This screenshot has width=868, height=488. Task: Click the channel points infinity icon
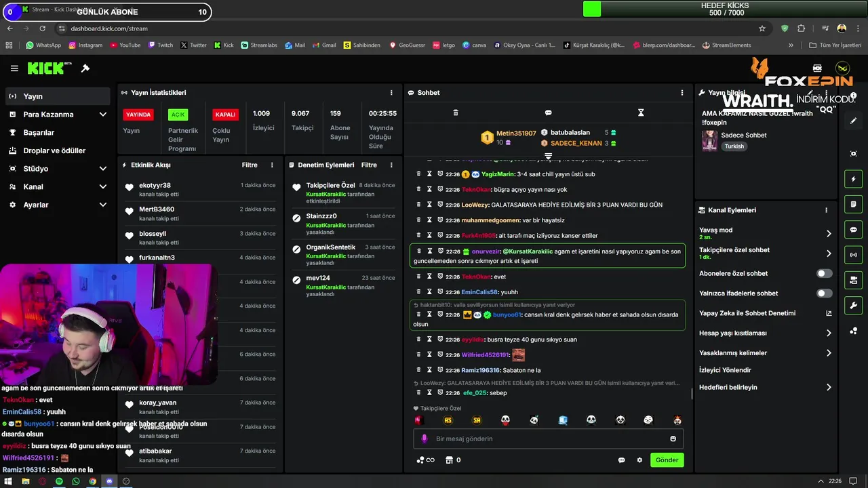pyautogui.click(x=425, y=460)
